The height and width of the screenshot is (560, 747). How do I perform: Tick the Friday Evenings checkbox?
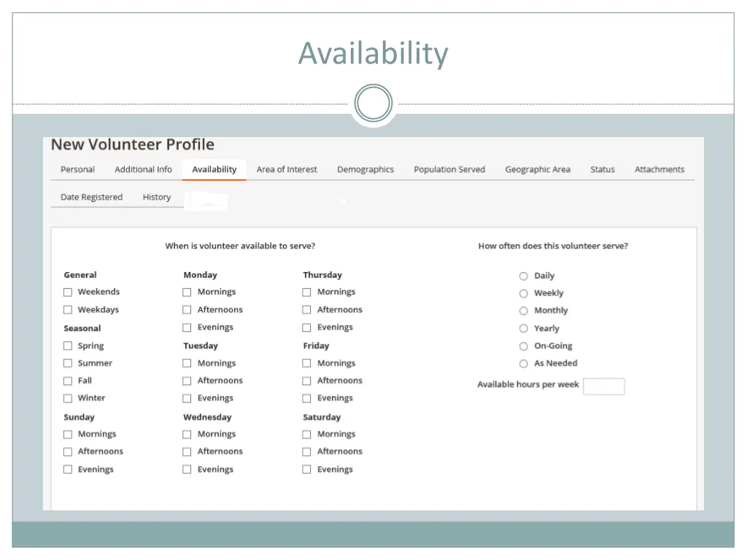pos(307,398)
